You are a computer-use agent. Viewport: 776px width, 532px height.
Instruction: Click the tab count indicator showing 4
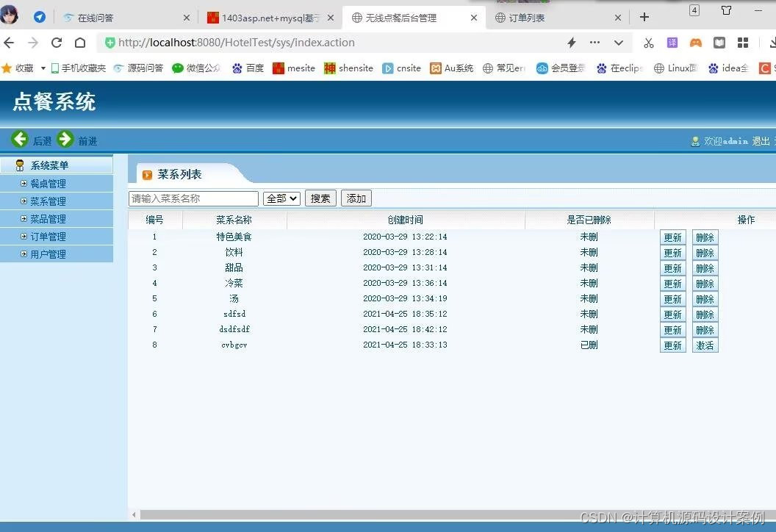click(694, 10)
